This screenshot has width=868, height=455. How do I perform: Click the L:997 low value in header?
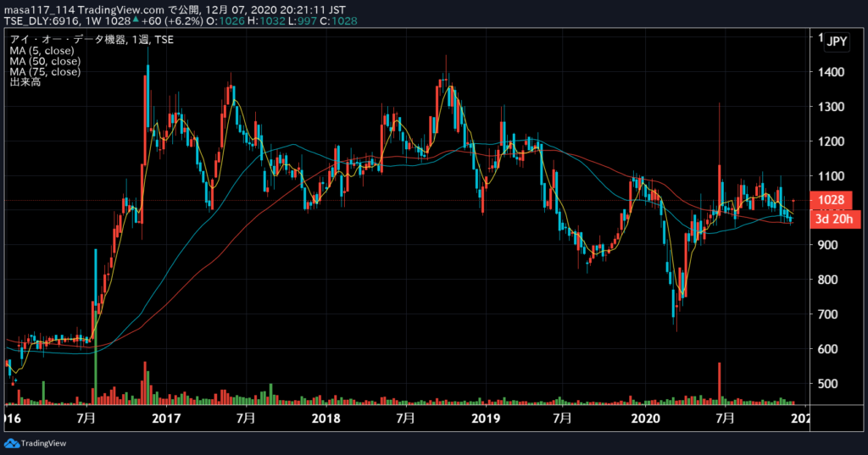tap(303, 21)
